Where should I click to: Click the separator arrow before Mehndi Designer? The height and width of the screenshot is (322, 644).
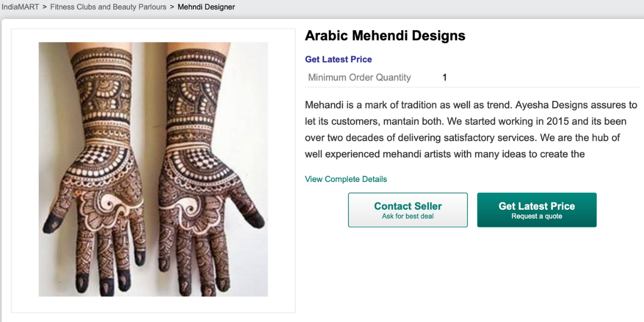click(x=172, y=7)
